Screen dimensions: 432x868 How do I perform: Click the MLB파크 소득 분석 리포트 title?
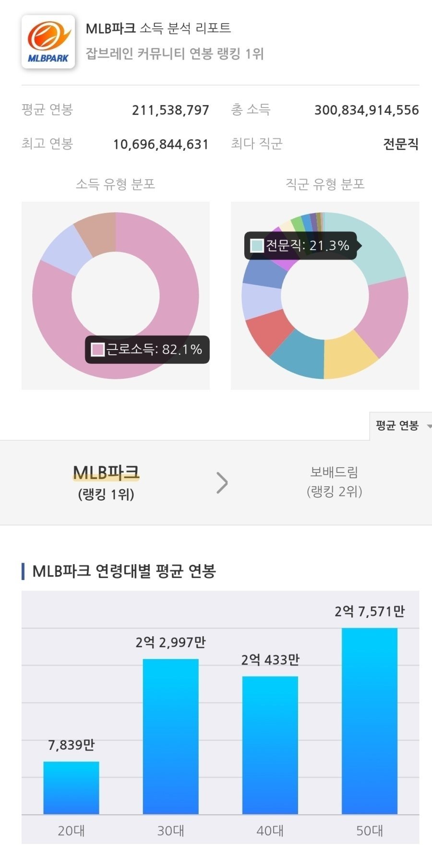pyautogui.click(x=158, y=28)
